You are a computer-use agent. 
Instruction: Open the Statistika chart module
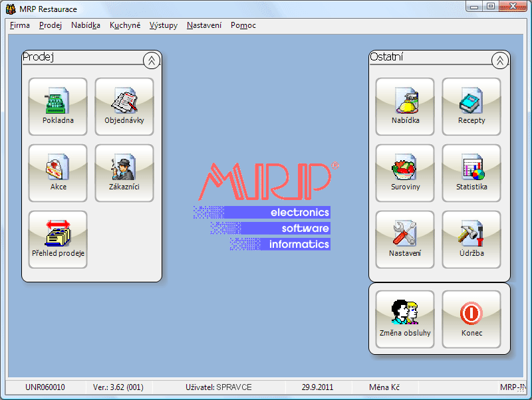(x=471, y=173)
